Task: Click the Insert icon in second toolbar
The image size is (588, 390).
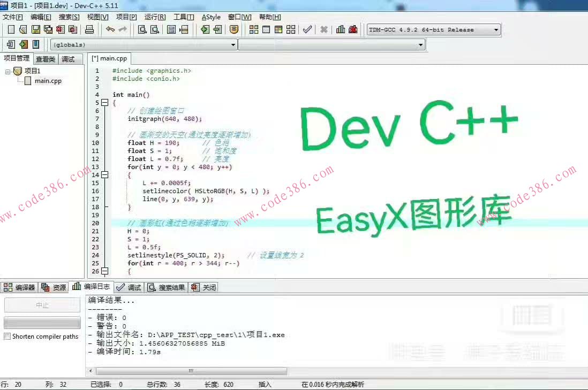Action: click(x=23, y=44)
